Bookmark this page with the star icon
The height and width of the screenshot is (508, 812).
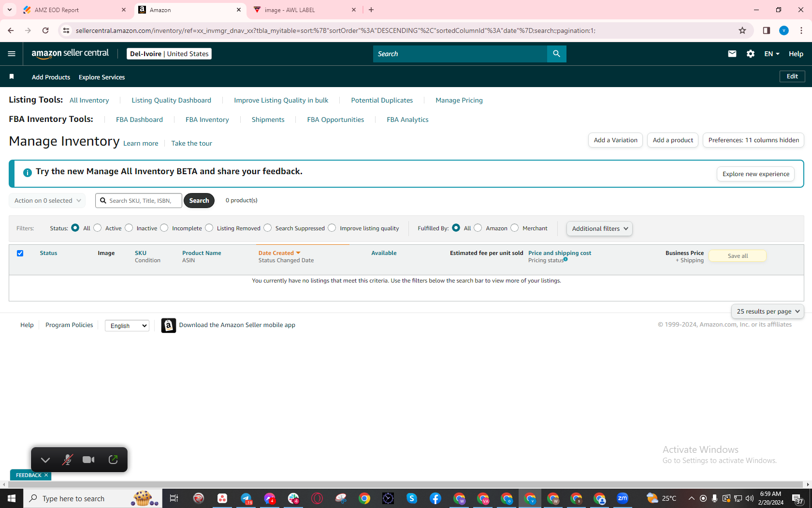click(x=742, y=30)
